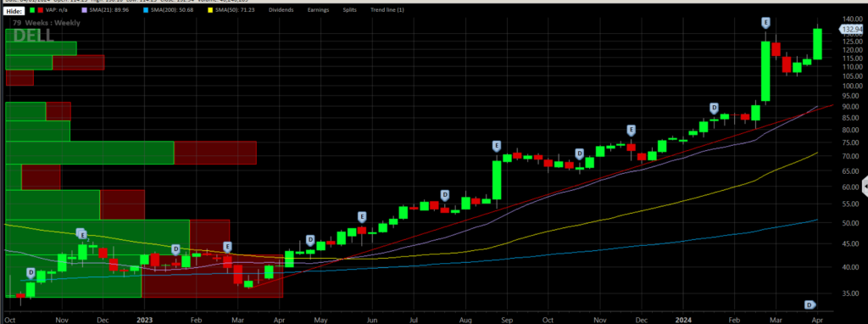868x324 pixels.
Task: Open the Earnings marker on the August 2023 gap-up candle
Action: (x=497, y=146)
